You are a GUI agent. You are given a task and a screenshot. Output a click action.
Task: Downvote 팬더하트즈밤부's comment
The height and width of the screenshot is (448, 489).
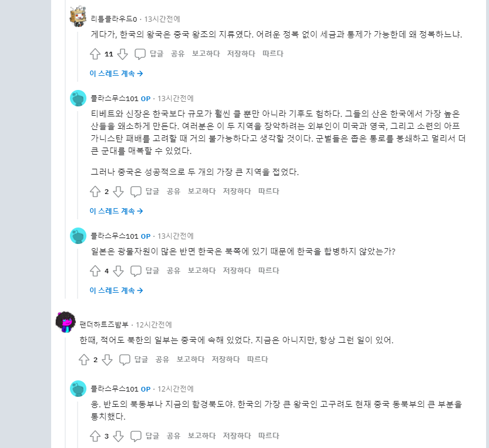point(107,360)
